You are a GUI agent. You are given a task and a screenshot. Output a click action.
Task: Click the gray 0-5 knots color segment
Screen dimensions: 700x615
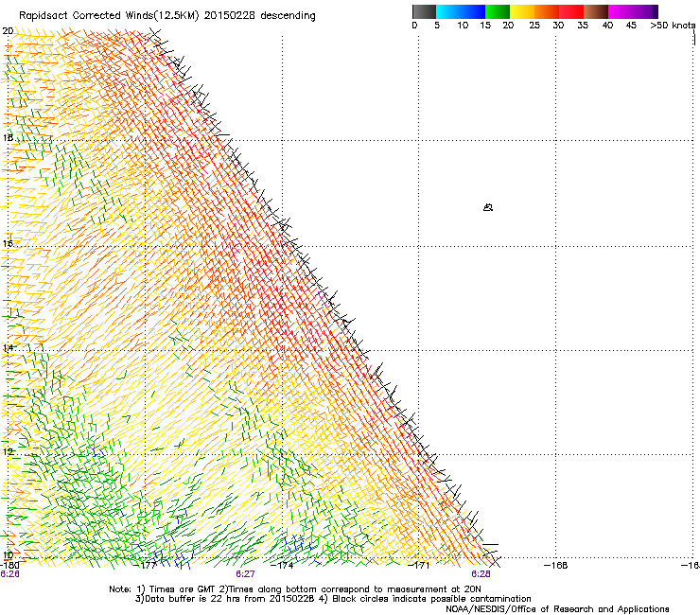tap(424, 11)
